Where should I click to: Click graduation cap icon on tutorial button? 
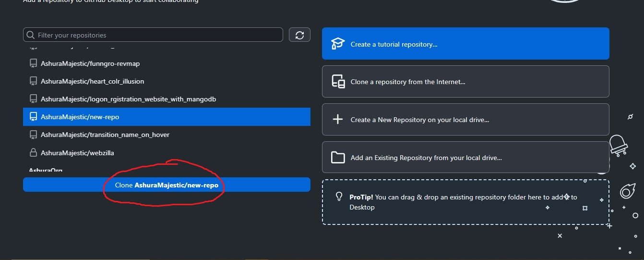(x=338, y=44)
